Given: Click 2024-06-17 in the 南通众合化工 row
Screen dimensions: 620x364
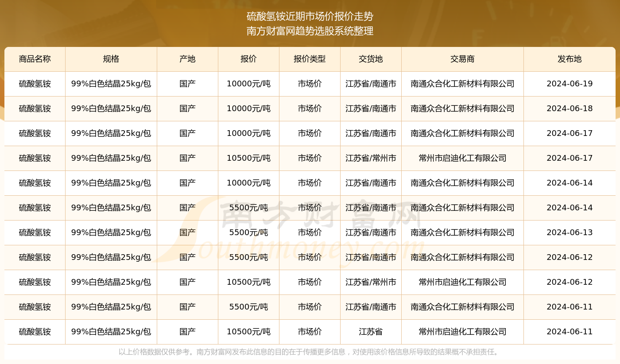Looking at the screenshot, I should pos(570,133).
